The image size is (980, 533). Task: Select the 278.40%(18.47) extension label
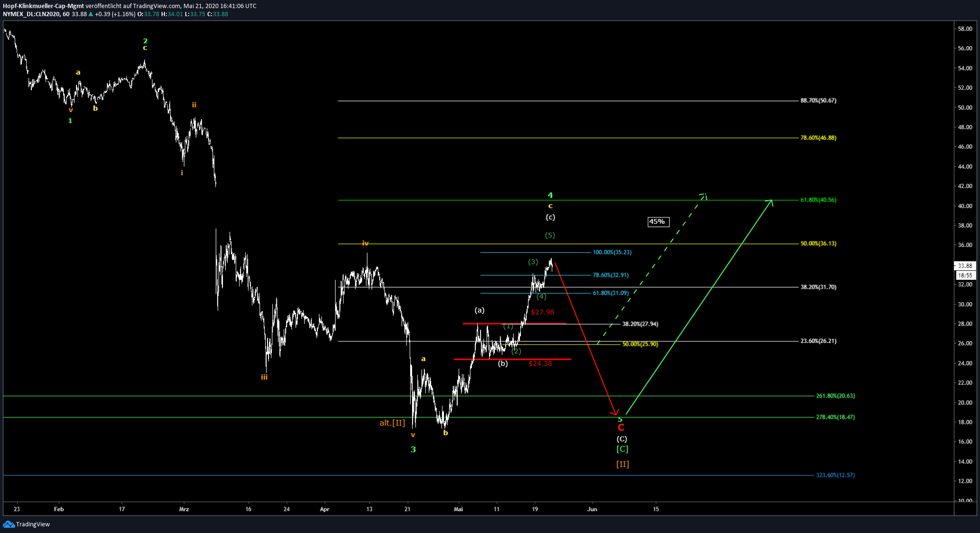click(x=835, y=417)
